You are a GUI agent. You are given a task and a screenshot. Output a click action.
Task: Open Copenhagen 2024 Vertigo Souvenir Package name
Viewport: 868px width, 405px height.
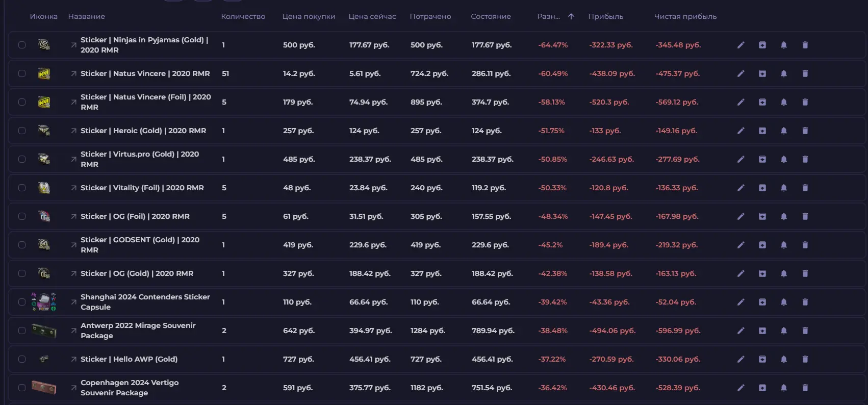pyautogui.click(x=130, y=388)
